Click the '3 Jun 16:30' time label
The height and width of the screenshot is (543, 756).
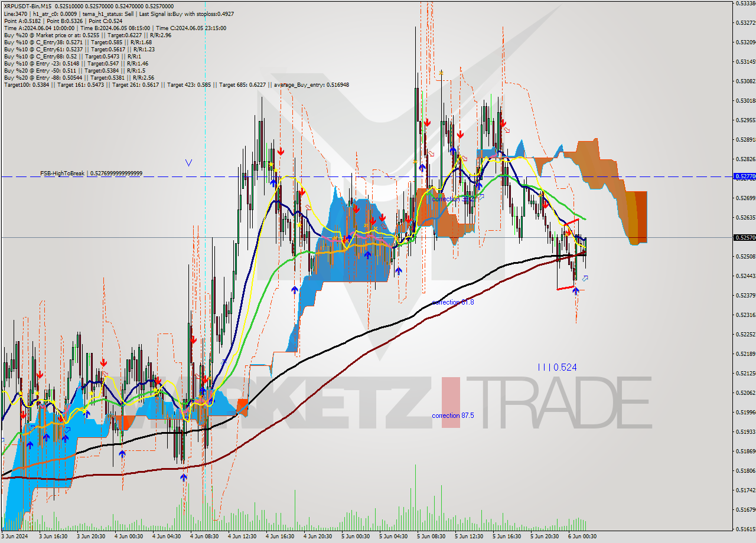click(x=53, y=537)
